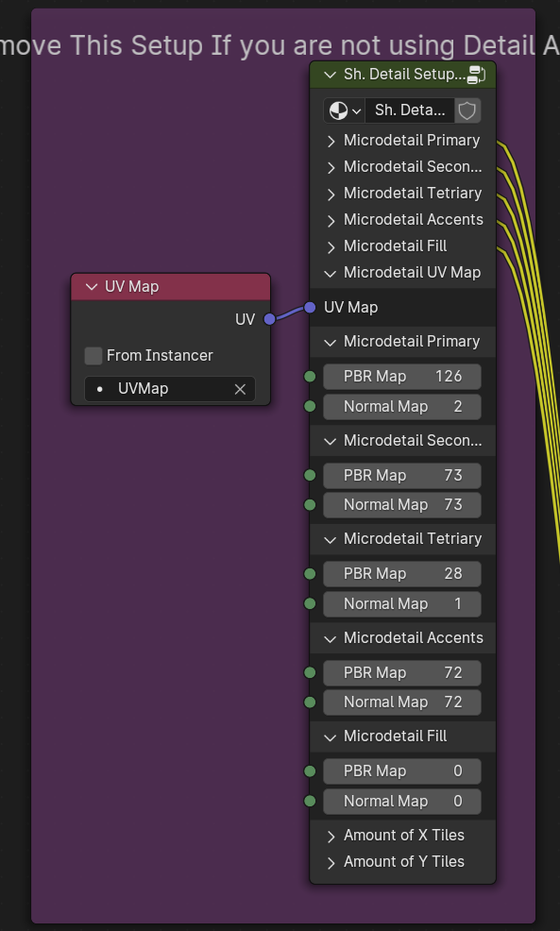560x931 pixels.
Task: Click the UV Map input socket on Detail Setup
Action: 310,307
